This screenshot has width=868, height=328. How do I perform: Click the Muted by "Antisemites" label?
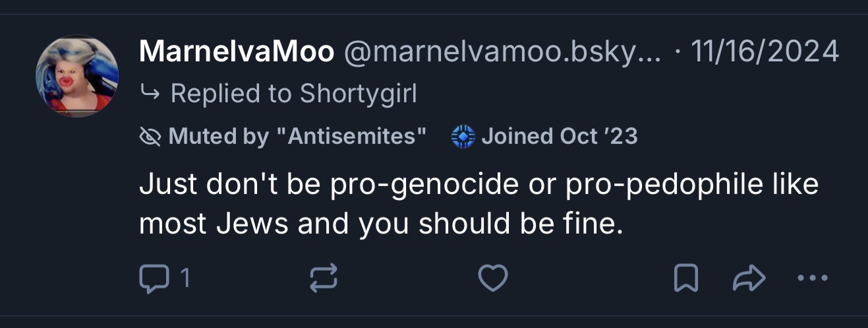pyautogui.click(x=297, y=137)
